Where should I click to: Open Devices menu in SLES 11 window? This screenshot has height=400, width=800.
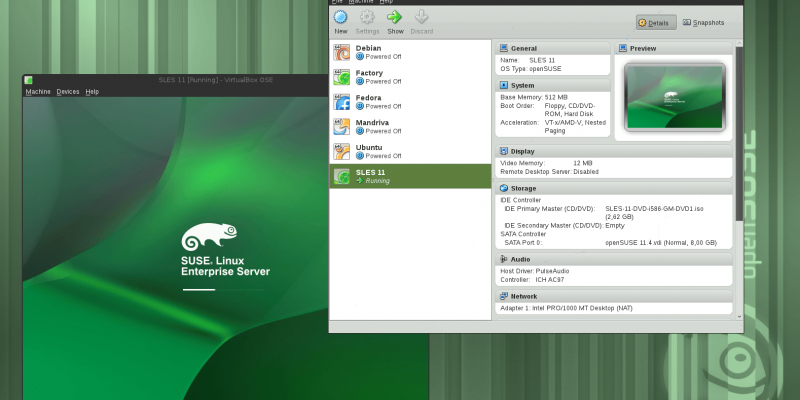[x=68, y=92]
